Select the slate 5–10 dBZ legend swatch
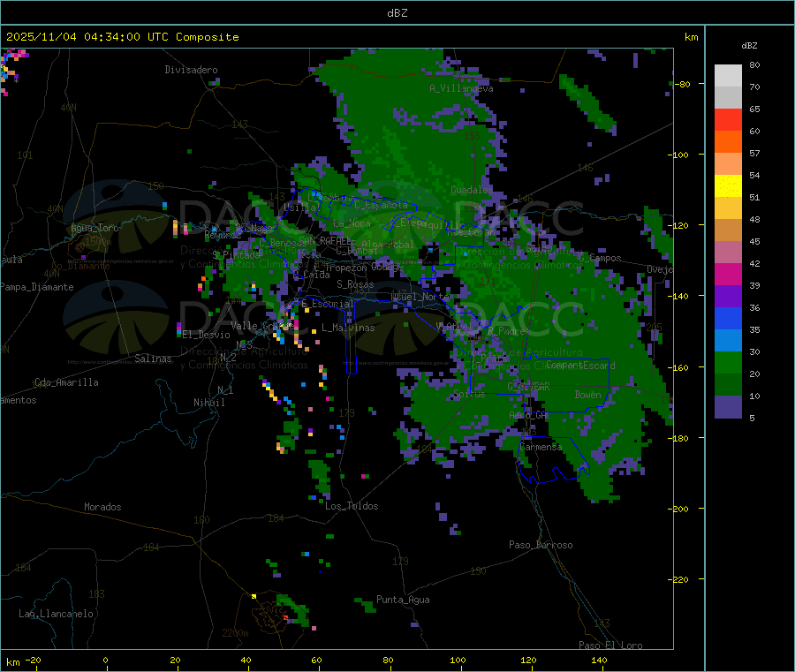The height and width of the screenshot is (672, 795). pos(728,407)
